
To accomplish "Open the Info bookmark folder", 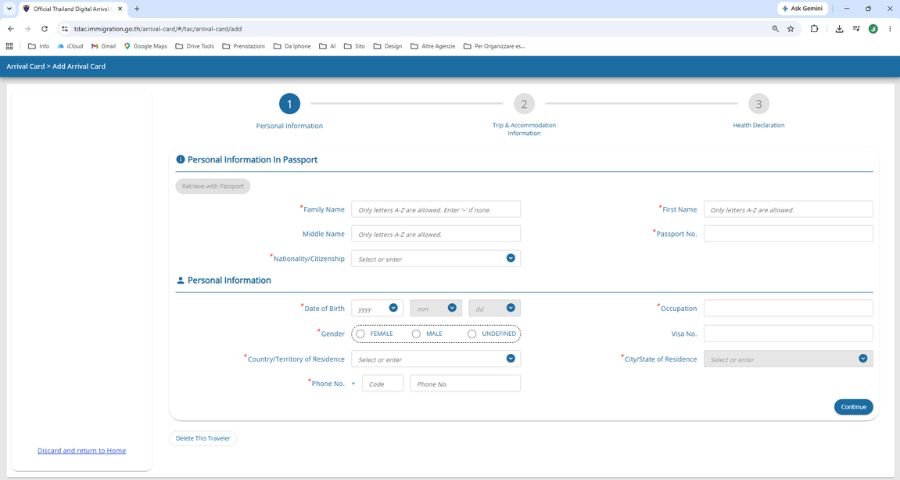I will (x=38, y=46).
